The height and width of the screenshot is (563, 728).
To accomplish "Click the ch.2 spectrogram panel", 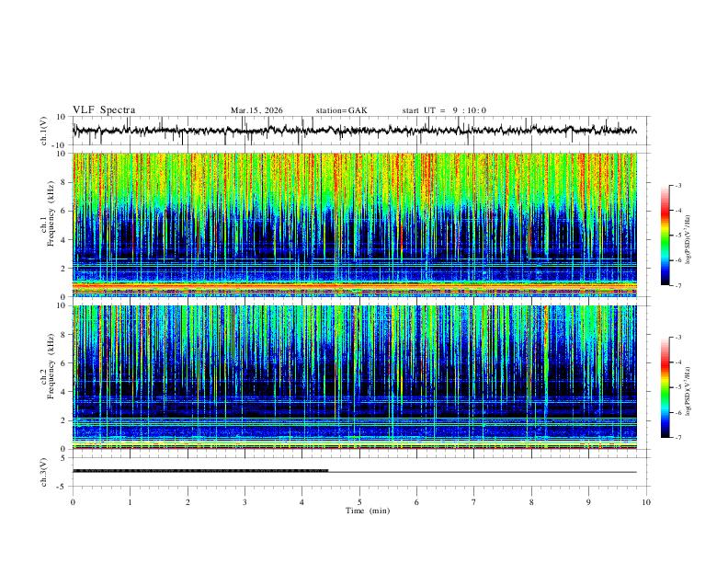I will coord(355,377).
